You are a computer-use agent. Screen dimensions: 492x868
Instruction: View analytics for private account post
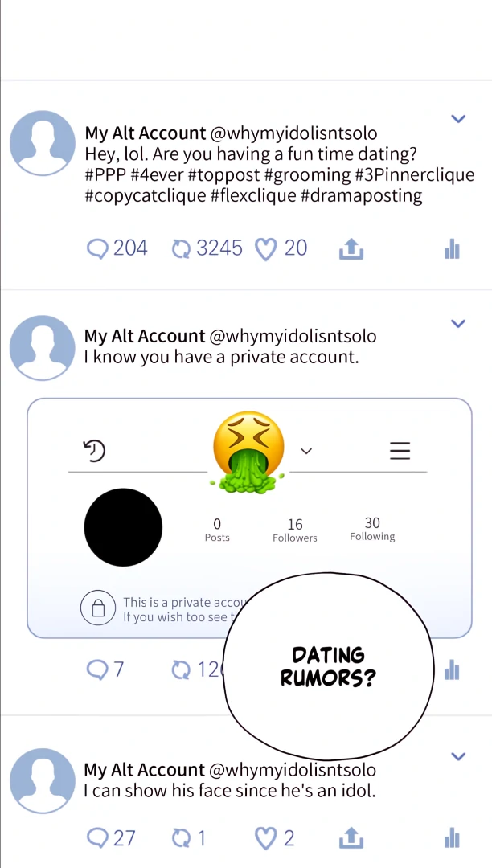coord(452,669)
